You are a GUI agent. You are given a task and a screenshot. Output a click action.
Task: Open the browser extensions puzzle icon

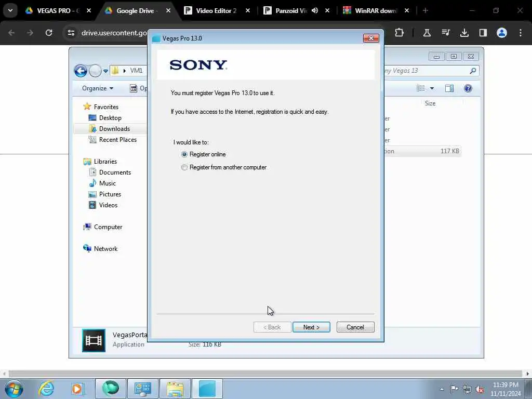400,33
